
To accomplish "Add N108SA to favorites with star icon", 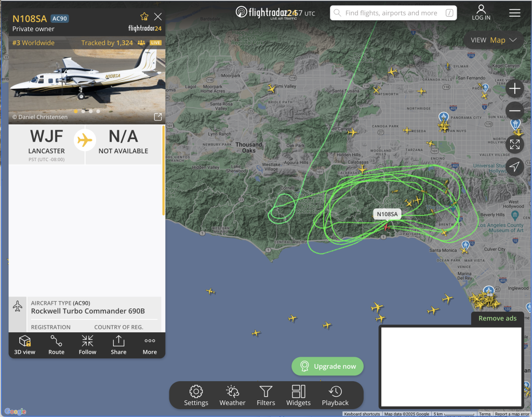I will [x=144, y=17].
